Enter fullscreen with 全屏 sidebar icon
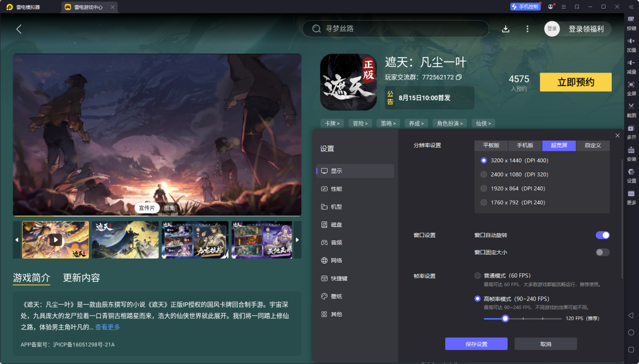This screenshot has width=639, height=364. click(631, 88)
